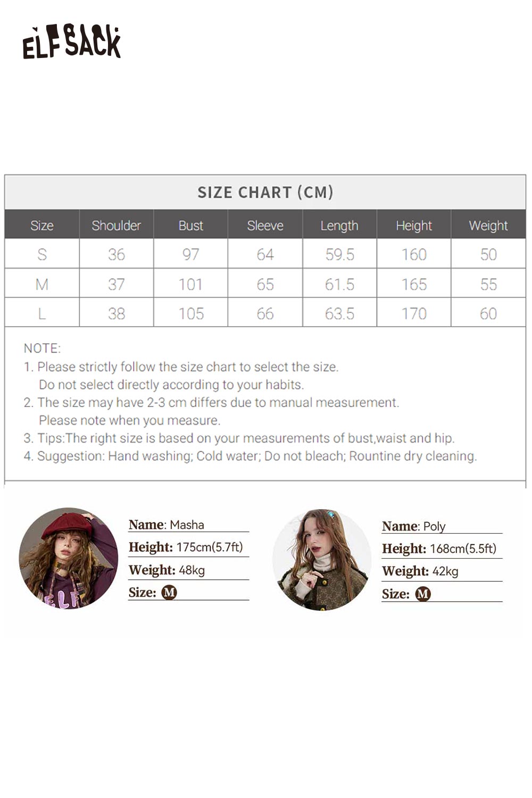Screen dimensions: 532x798
Task: Select the Shoulder column header
Action: (x=116, y=226)
